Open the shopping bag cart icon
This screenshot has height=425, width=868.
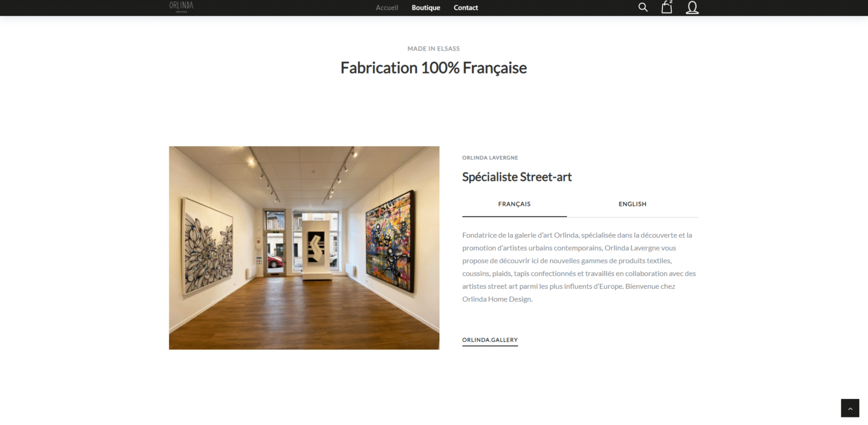point(667,7)
